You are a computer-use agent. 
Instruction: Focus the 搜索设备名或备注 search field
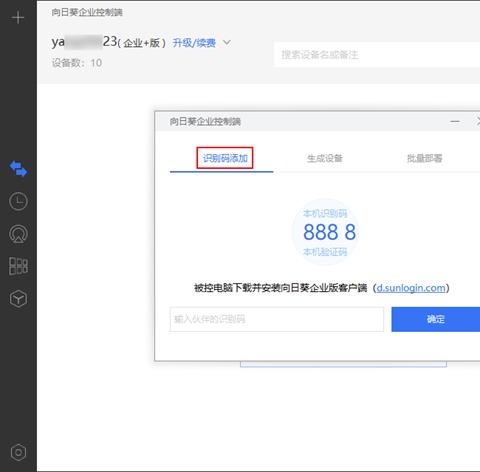(377, 55)
